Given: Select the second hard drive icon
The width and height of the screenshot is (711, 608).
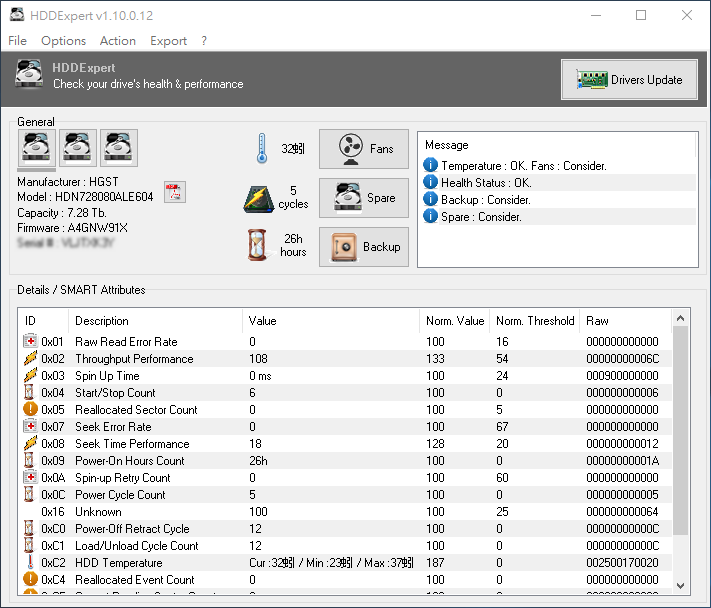Looking at the screenshot, I should click(x=78, y=148).
